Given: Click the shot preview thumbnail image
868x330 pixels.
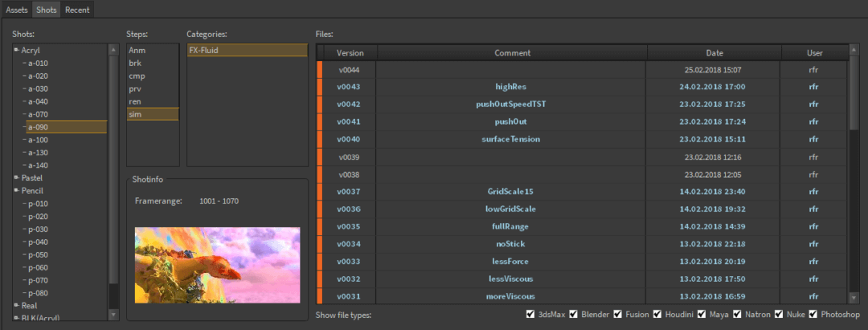Looking at the screenshot, I should click(x=217, y=265).
